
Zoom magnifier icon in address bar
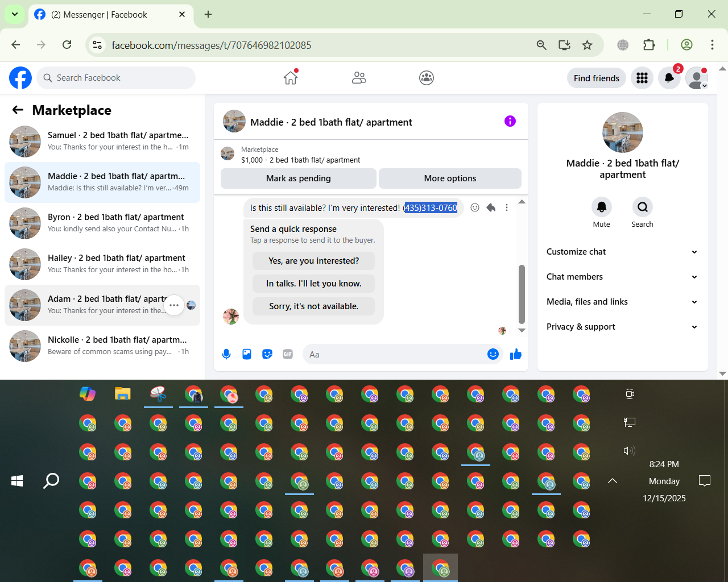point(541,45)
